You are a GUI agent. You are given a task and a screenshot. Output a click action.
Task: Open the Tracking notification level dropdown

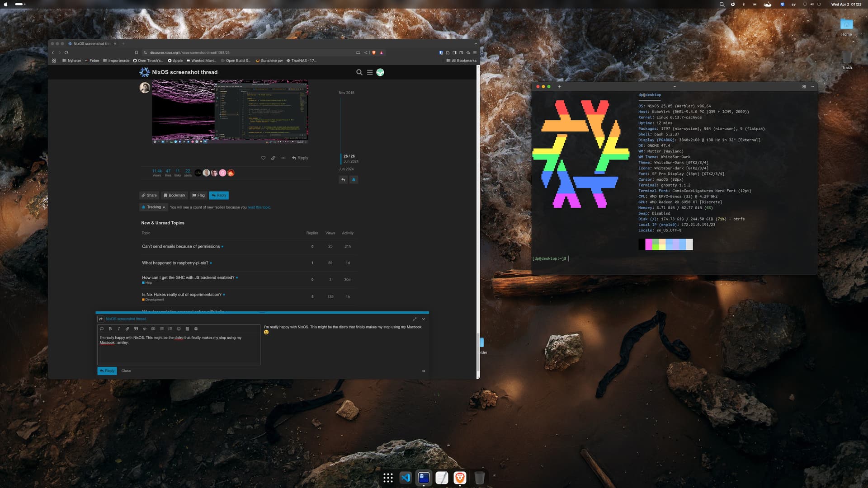coord(154,207)
